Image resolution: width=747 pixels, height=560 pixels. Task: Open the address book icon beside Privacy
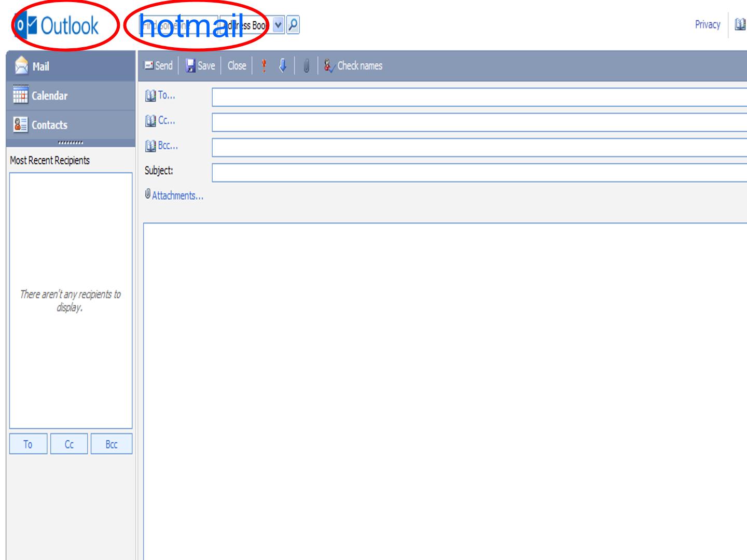pyautogui.click(x=740, y=24)
